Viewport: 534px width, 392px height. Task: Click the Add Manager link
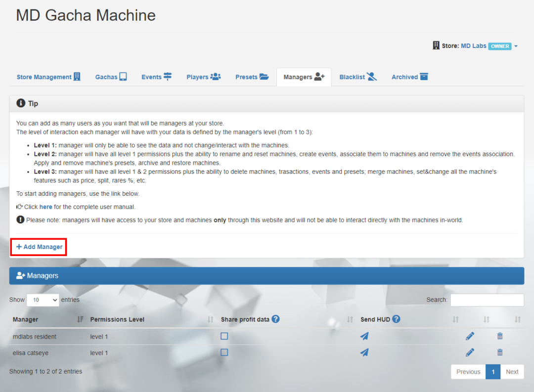tap(38, 247)
